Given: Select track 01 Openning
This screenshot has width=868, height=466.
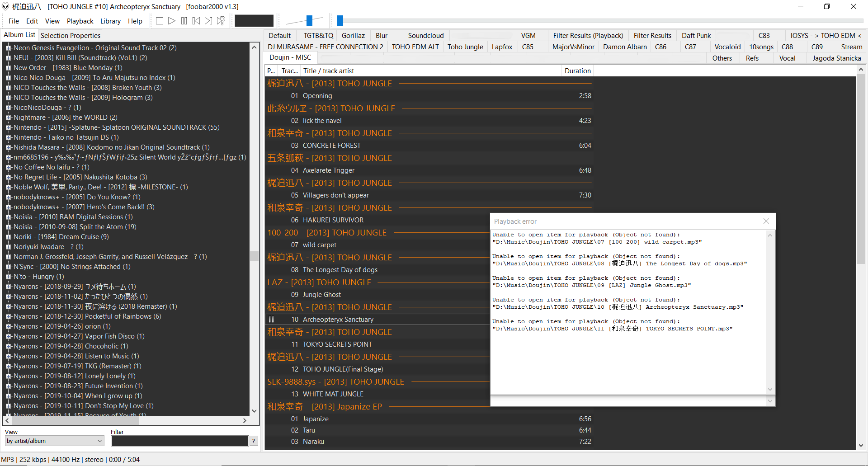Looking at the screenshot, I should [429, 96].
